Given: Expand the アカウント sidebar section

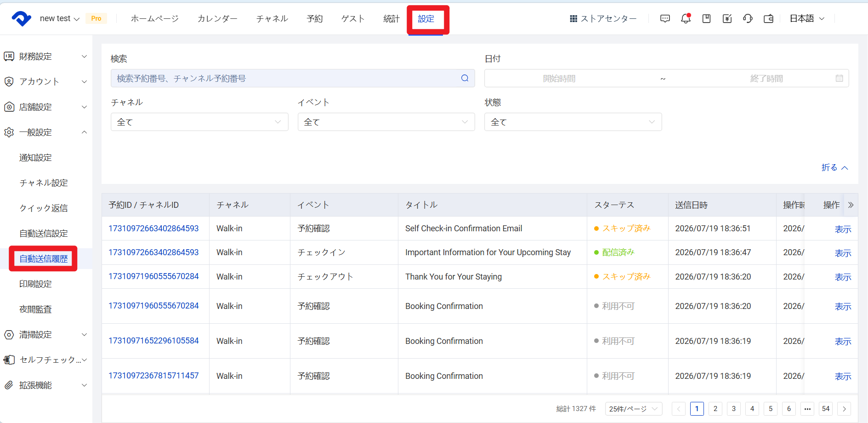Looking at the screenshot, I should pyautogui.click(x=46, y=82).
